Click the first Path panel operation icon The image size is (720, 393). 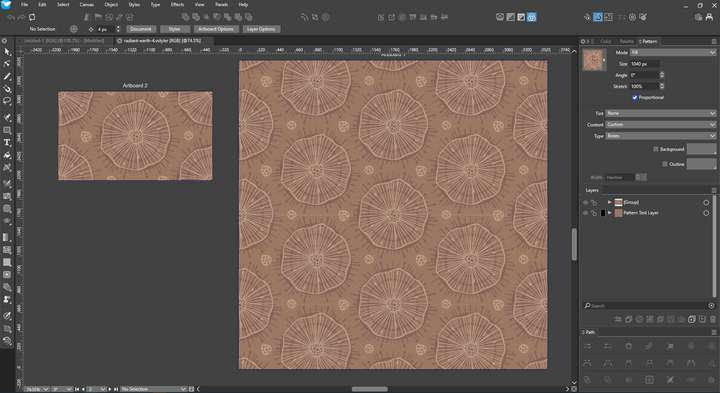pyautogui.click(x=587, y=346)
